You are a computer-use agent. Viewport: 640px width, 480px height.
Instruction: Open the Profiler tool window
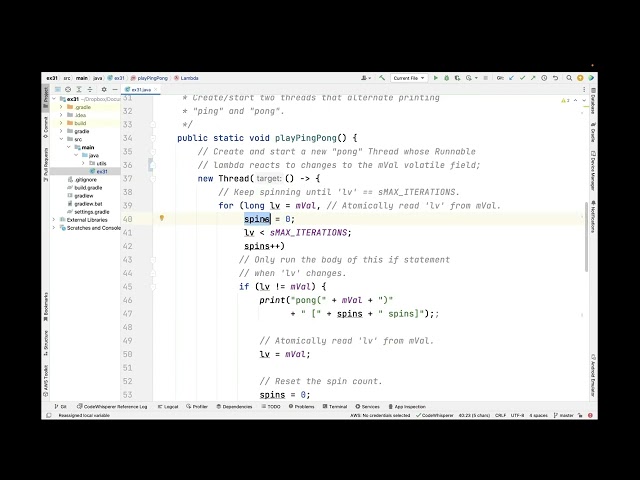[x=197, y=407]
